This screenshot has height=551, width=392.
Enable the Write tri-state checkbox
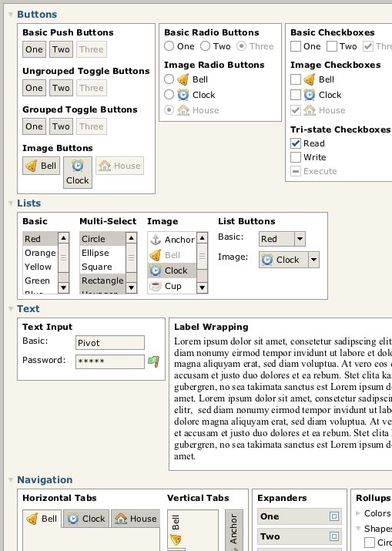pyautogui.click(x=296, y=157)
